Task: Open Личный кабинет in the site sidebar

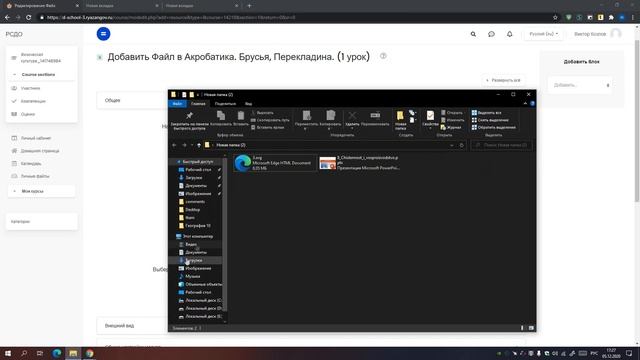Action: (36, 138)
